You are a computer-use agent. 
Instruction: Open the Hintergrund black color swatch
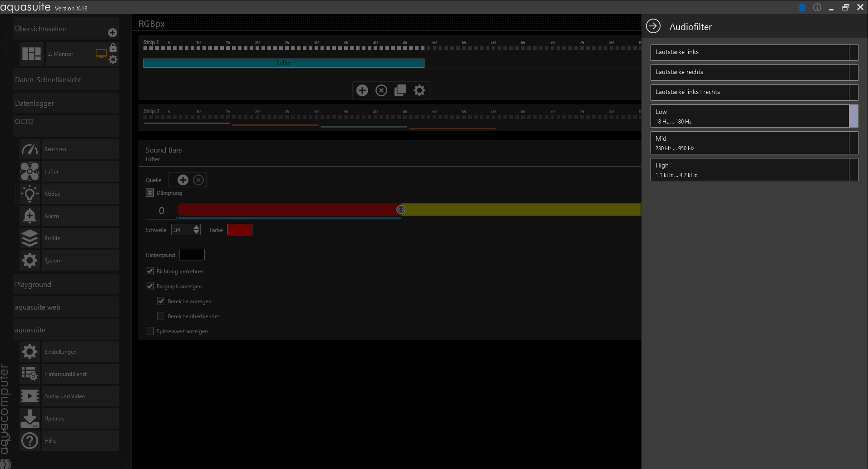point(192,255)
